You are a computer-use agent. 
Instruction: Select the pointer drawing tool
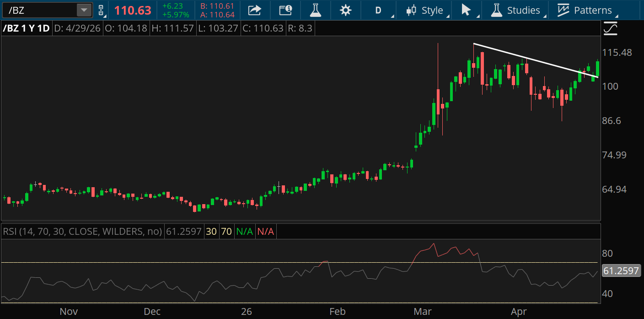tap(467, 10)
